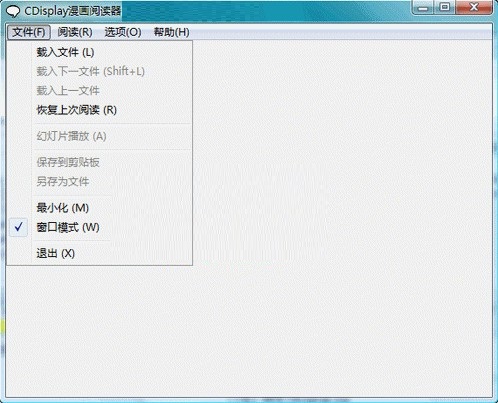This screenshot has height=403, width=498.
Task: Close the CDisplay window
Action: coord(474,7)
